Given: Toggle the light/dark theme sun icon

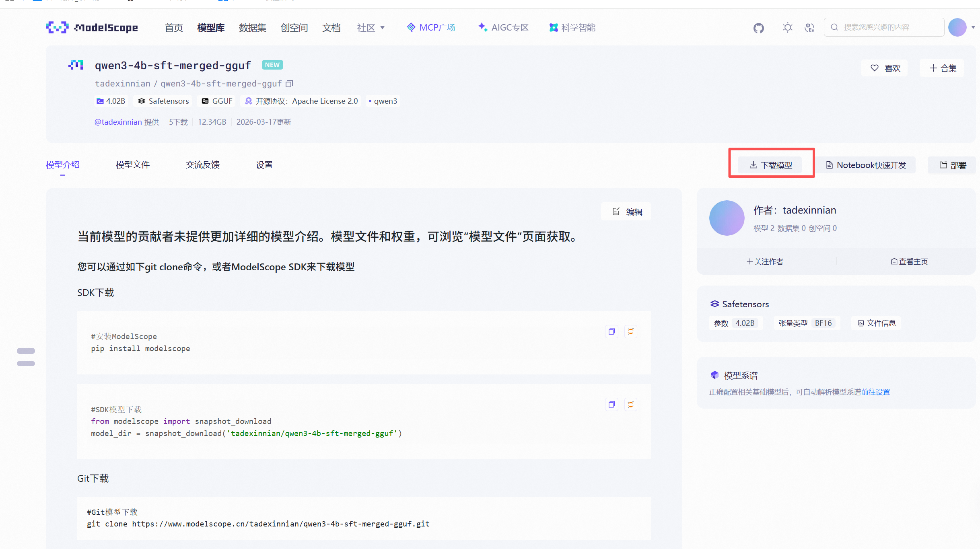Looking at the screenshot, I should 787,27.
